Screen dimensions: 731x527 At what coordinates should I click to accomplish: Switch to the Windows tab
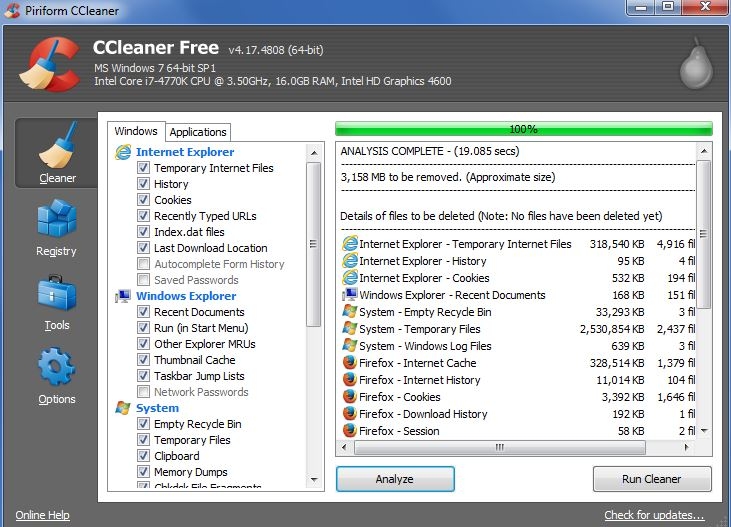click(136, 131)
